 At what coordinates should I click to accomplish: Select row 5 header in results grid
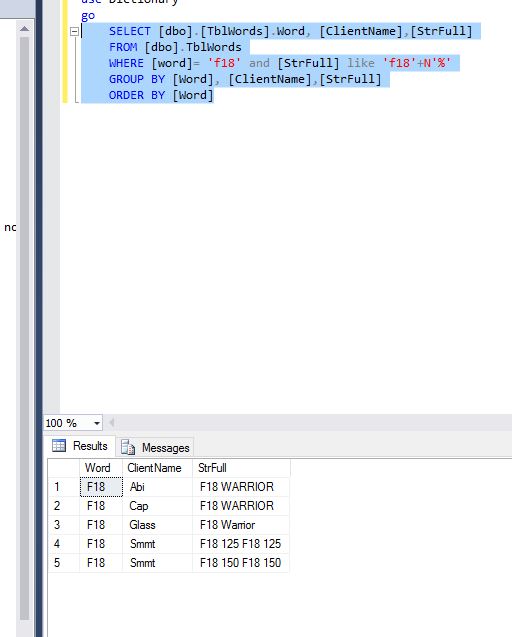point(64,563)
